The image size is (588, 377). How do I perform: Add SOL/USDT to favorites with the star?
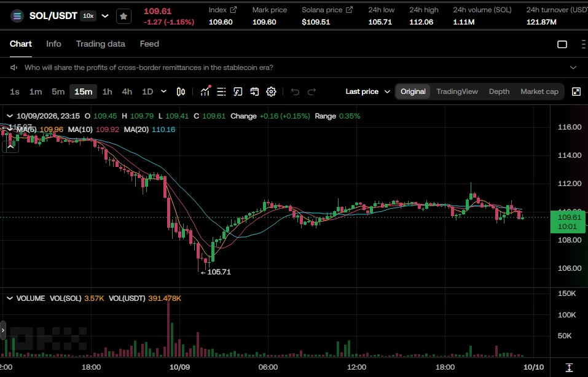pyautogui.click(x=123, y=17)
